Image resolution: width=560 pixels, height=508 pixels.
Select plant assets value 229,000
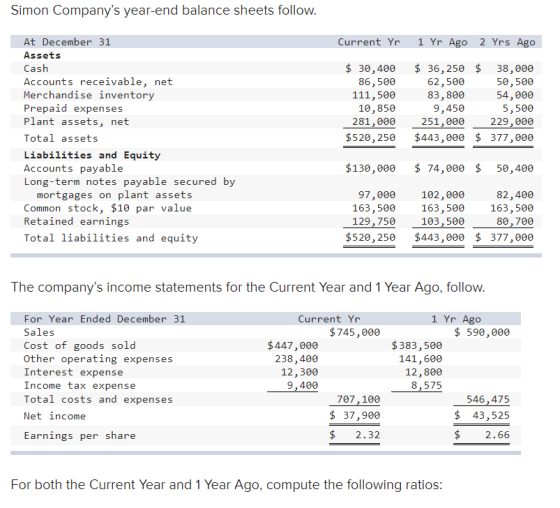pyautogui.click(x=512, y=121)
